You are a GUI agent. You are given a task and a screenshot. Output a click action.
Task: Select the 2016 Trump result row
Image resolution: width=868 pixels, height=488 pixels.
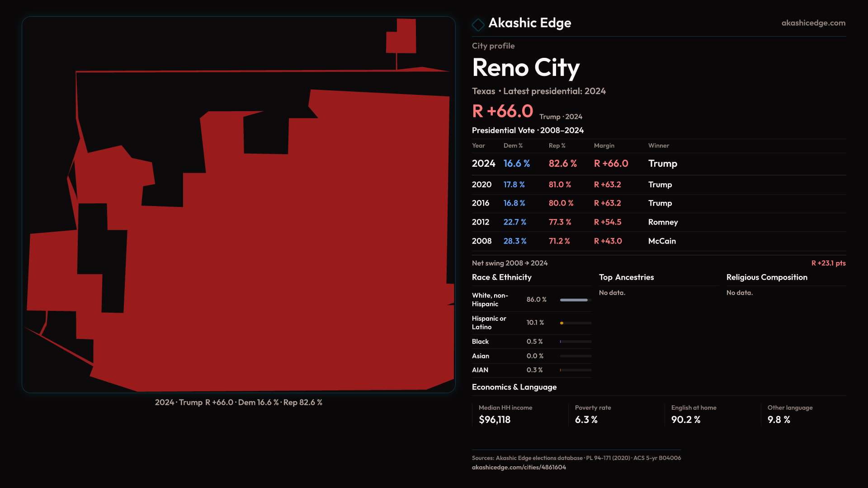click(x=574, y=203)
